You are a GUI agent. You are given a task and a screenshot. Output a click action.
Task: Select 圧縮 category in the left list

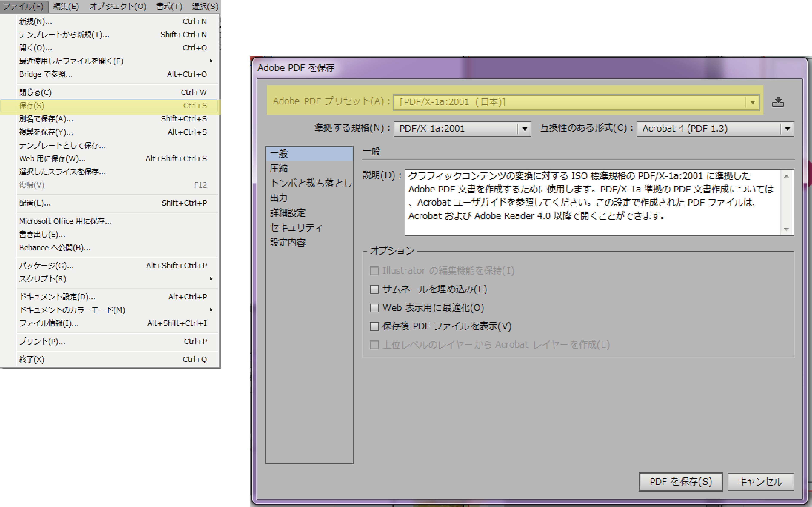tap(309, 168)
